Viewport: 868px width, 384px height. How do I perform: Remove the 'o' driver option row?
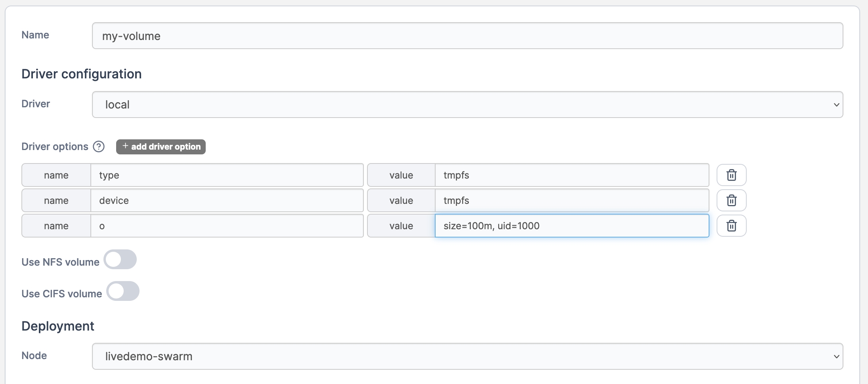point(731,226)
